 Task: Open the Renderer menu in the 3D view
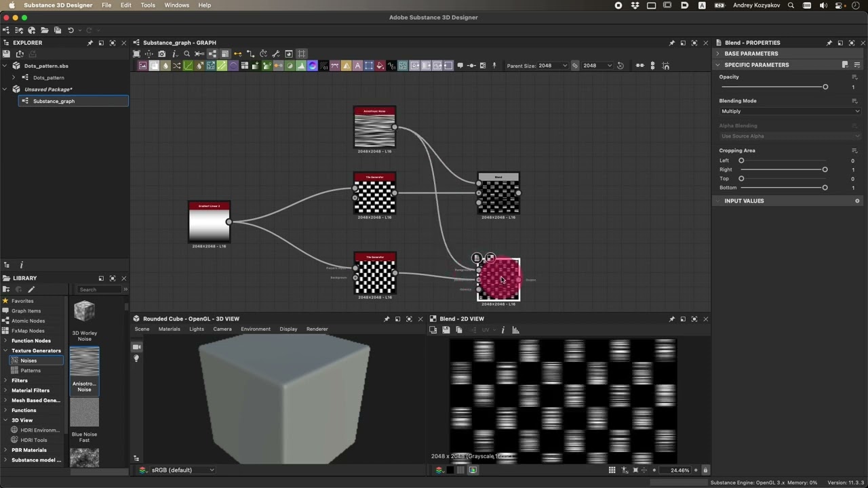[x=317, y=329]
